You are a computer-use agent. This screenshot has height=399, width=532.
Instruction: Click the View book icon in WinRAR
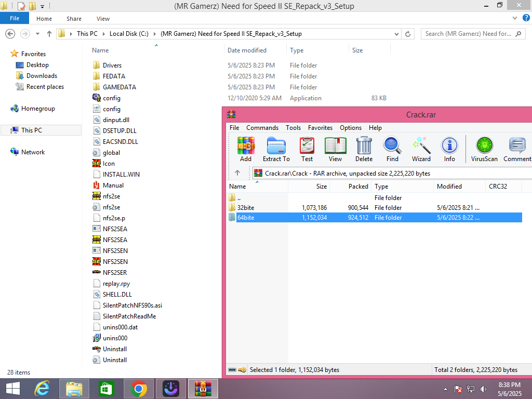coord(335,149)
